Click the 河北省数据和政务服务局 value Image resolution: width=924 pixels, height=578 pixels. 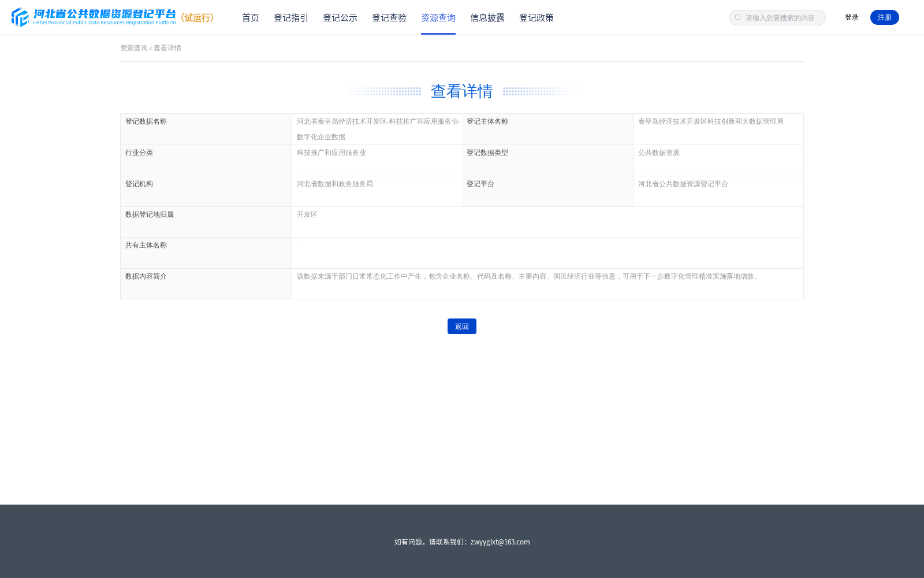[335, 184]
